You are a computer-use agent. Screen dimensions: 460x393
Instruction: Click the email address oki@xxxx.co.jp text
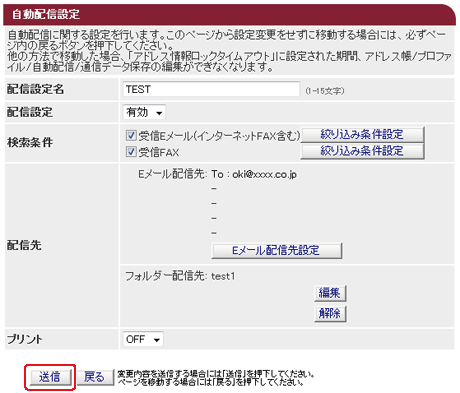click(264, 174)
